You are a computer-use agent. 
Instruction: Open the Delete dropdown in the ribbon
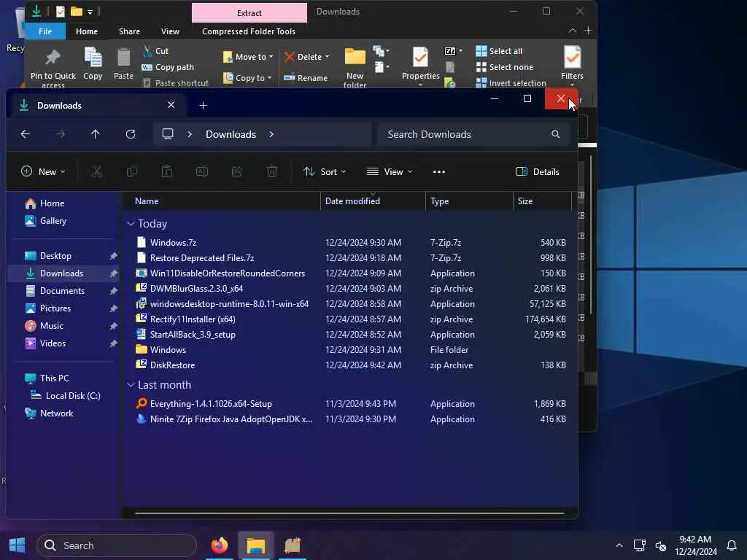[x=307, y=57]
